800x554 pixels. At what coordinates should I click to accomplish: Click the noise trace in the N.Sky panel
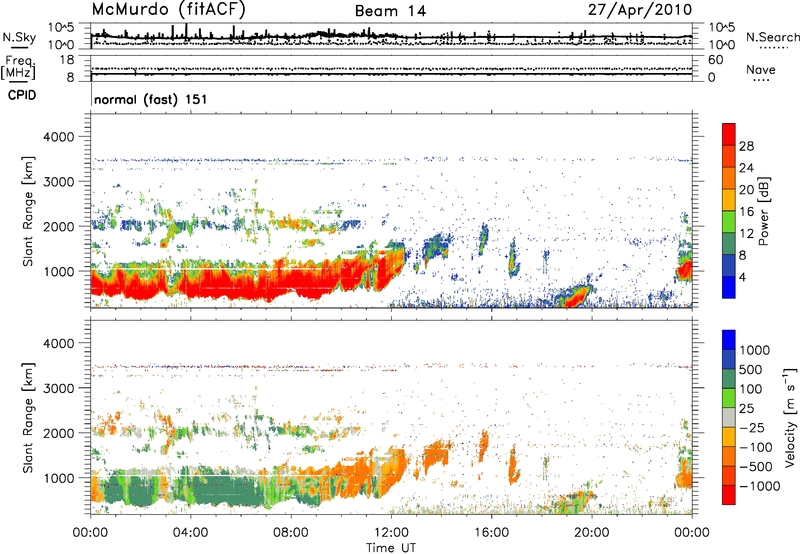tap(391, 36)
